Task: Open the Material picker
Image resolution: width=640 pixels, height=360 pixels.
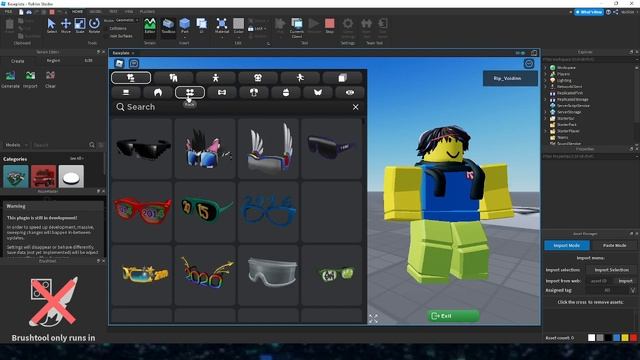Action: [x=222, y=26]
